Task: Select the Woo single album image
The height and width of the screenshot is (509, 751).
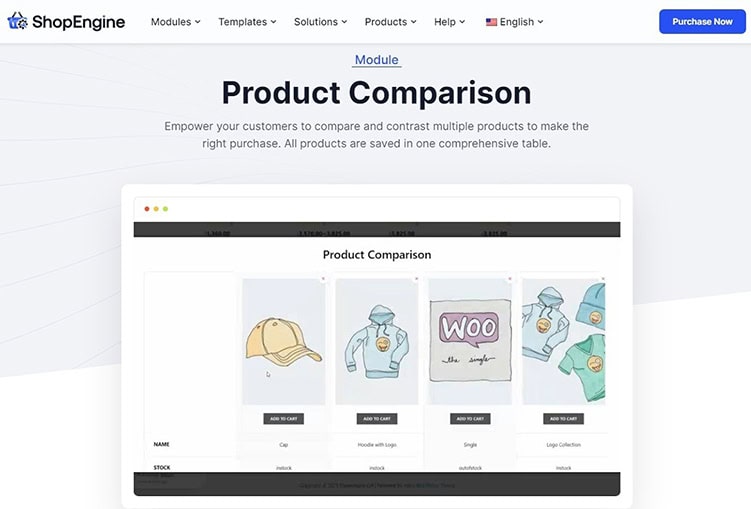Action: click(x=470, y=342)
